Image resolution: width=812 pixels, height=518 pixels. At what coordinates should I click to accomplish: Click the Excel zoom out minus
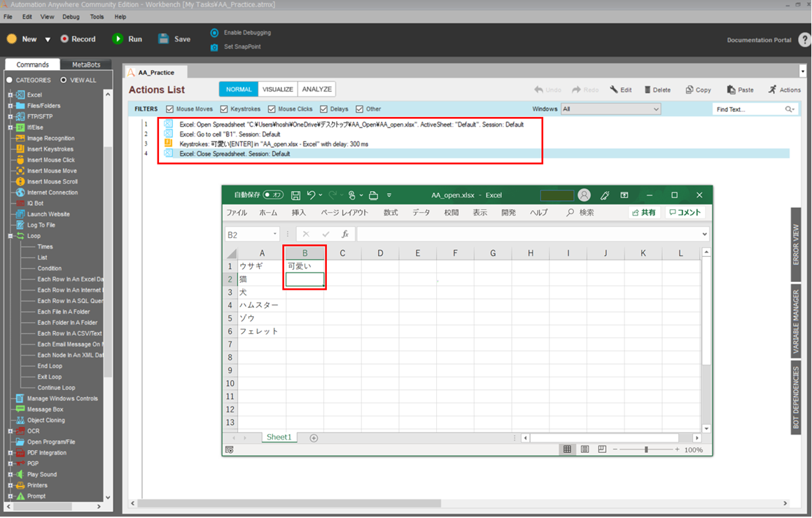[615, 449]
